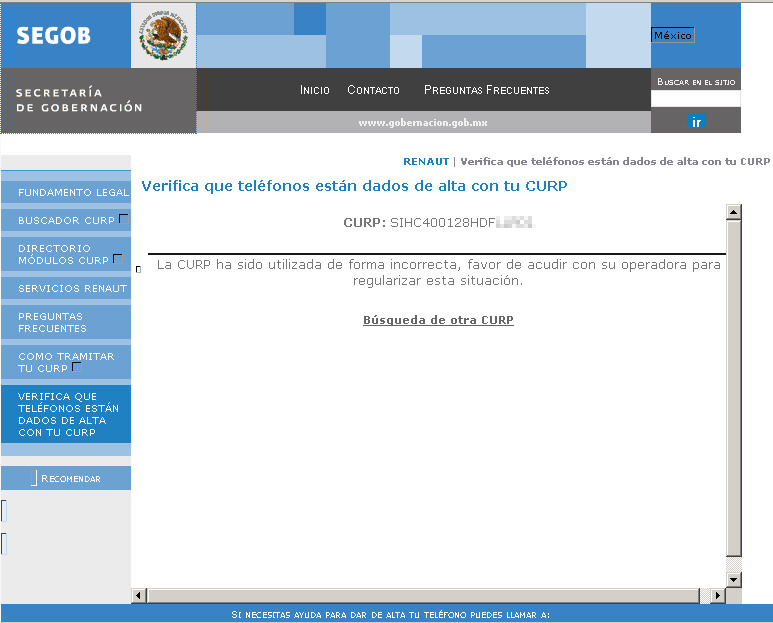Click the Secretaría de Gobernación banner text
773x623 pixels.
79,100
